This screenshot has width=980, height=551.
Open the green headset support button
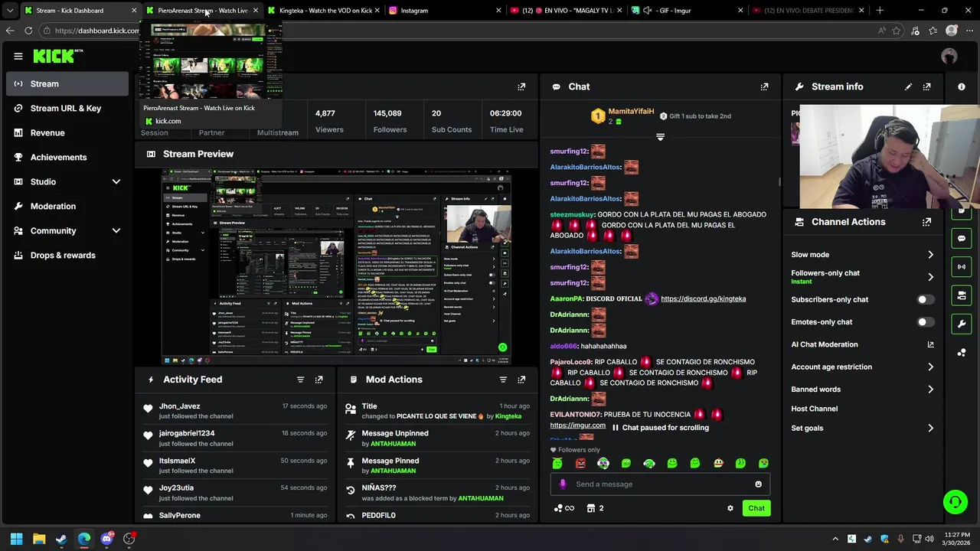(x=955, y=502)
